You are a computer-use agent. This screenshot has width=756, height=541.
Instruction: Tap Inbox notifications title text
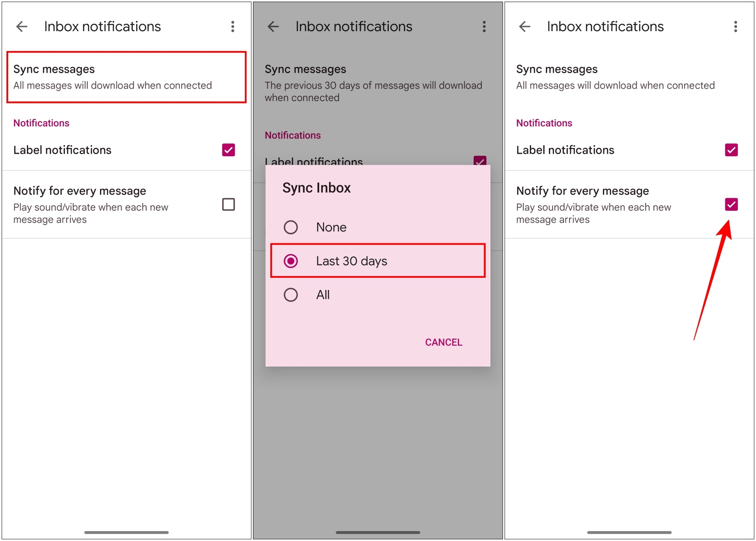tap(102, 26)
